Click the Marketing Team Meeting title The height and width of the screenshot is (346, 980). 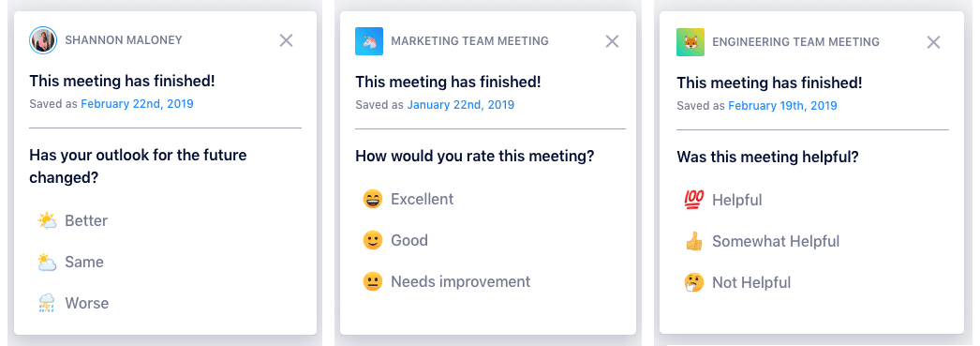tap(469, 41)
